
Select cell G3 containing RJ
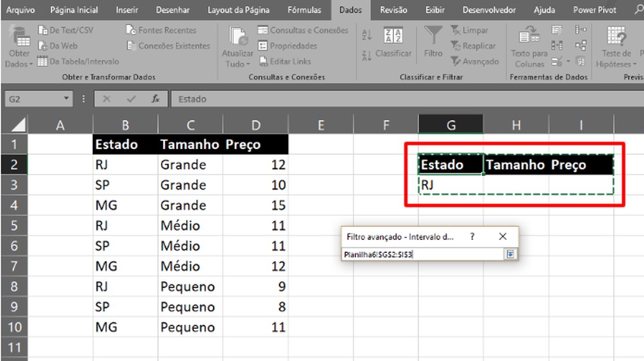(451, 185)
